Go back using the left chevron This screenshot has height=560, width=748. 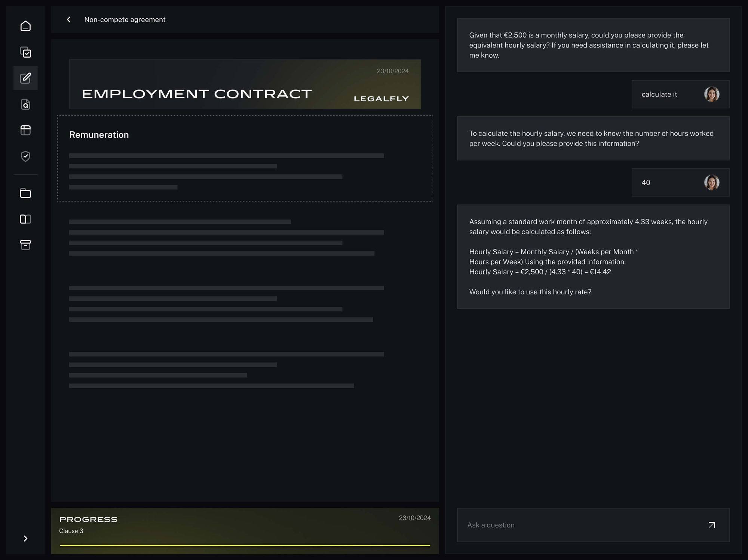[69, 19]
